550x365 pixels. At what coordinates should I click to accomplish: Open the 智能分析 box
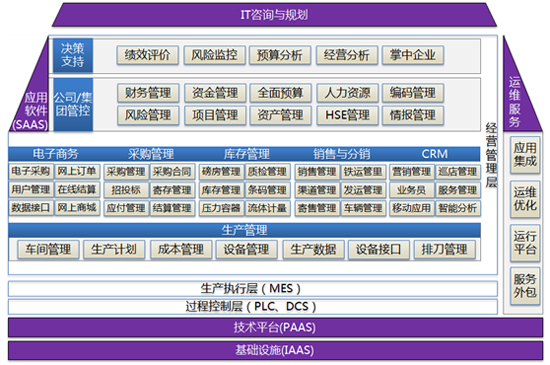(458, 208)
